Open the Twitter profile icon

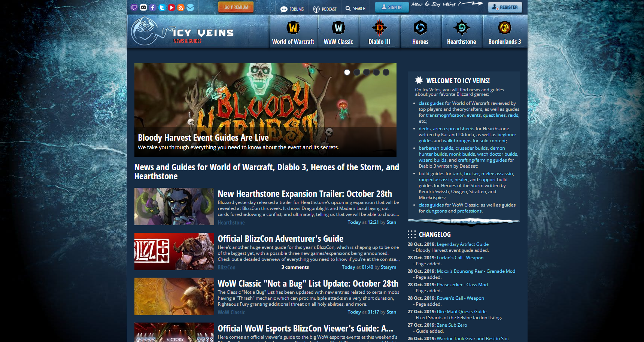coord(162,7)
